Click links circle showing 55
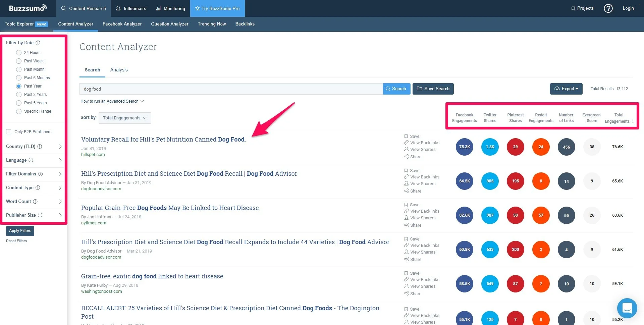 (x=567, y=215)
